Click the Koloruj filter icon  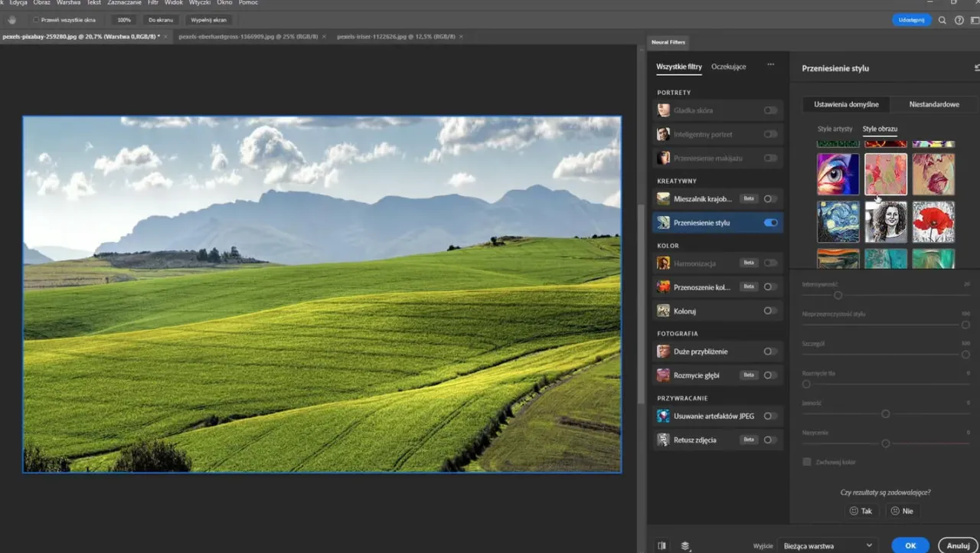(663, 311)
